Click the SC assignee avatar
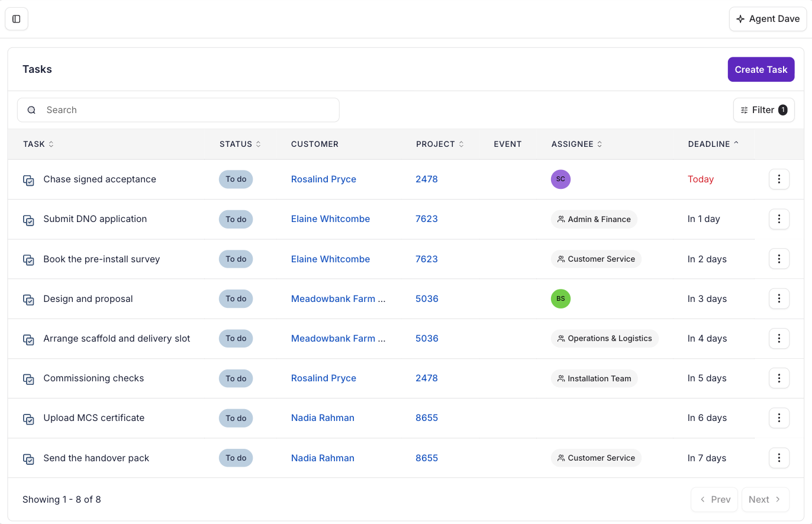This screenshot has width=812, height=524. [560, 179]
